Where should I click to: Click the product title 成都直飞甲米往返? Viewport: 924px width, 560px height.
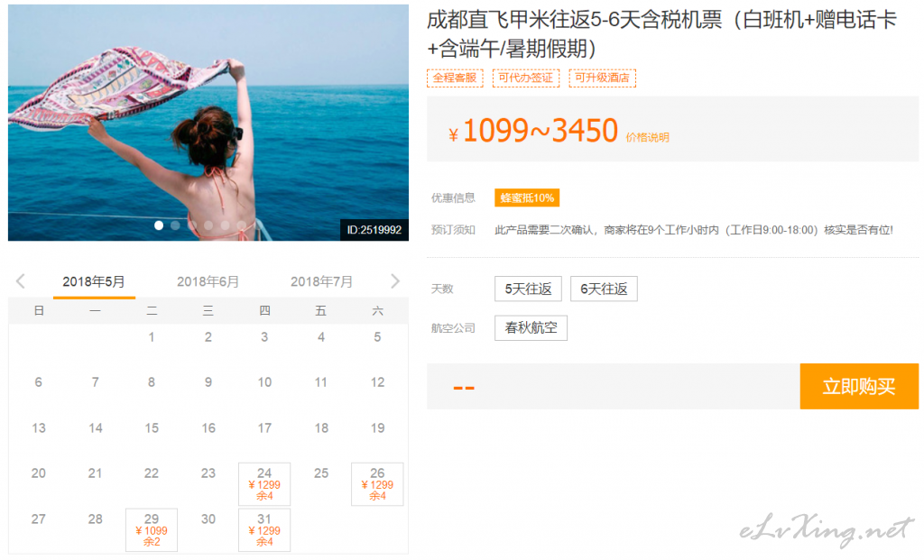tap(661, 34)
